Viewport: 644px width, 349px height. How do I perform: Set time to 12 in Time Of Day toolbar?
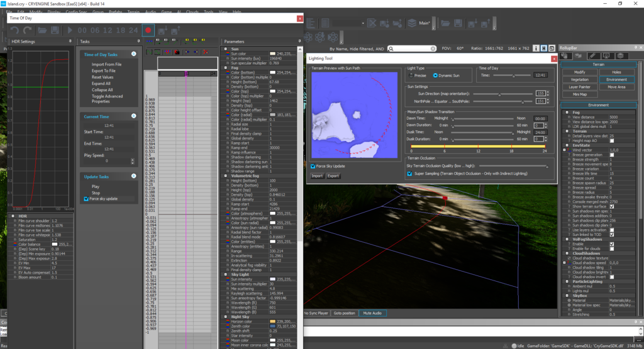(x=106, y=30)
